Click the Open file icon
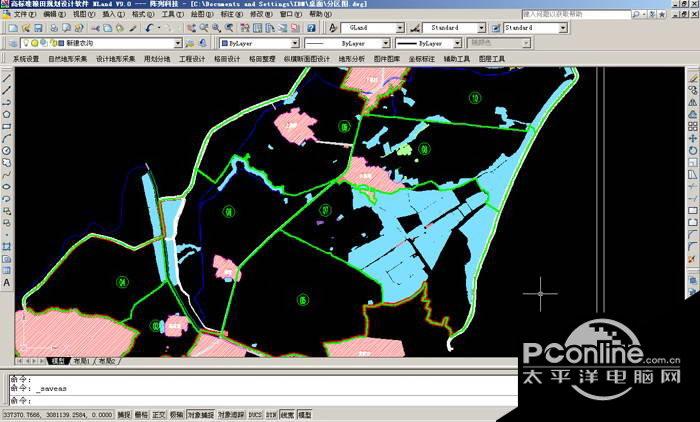 pyautogui.click(x=26, y=28)
